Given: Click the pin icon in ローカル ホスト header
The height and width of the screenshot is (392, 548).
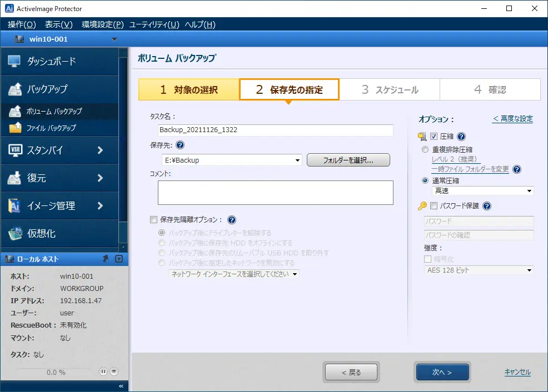Looking at the screenshot, I should pos(106,259).
